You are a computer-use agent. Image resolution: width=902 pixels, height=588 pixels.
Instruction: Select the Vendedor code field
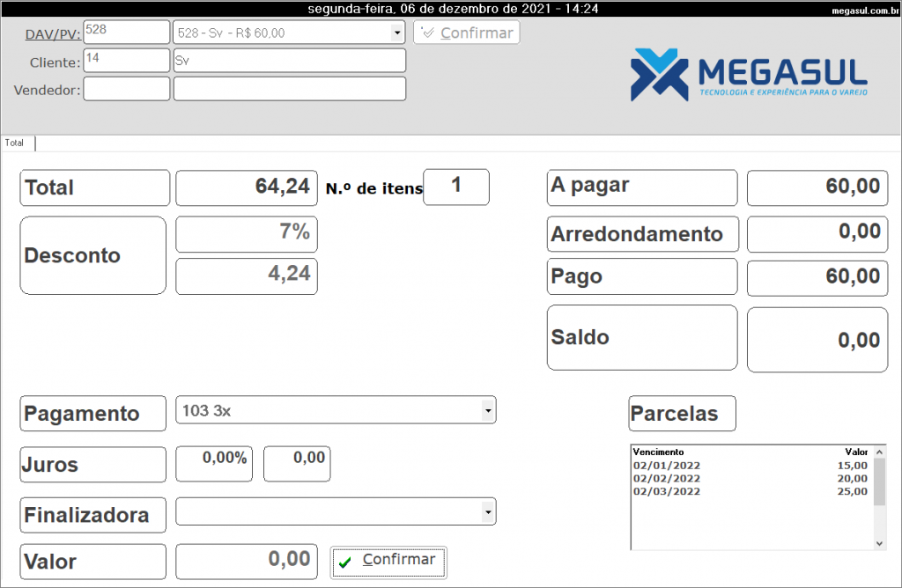pos(126,89)
